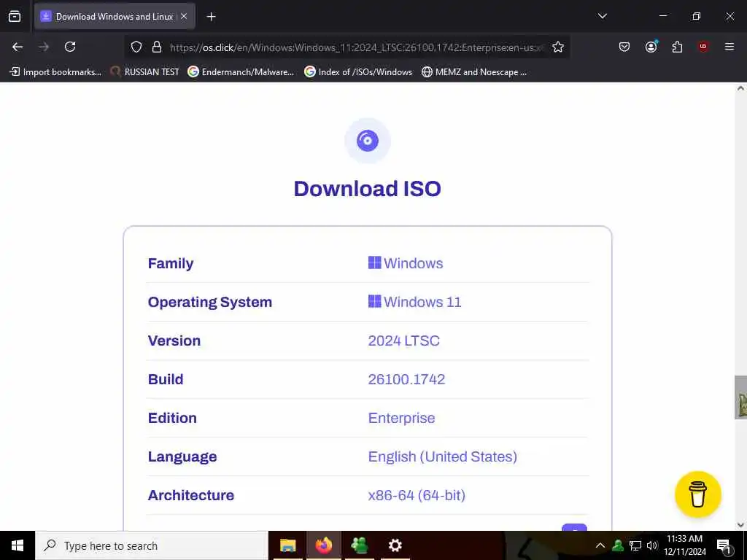
Task: Open the Windows Start menu
Action: point(18,545)
